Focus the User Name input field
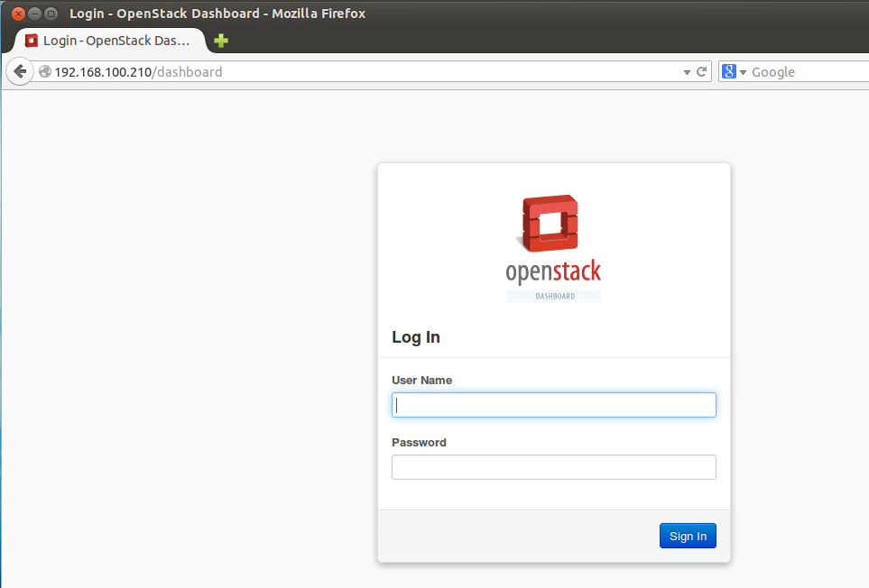 coord(553,404)
